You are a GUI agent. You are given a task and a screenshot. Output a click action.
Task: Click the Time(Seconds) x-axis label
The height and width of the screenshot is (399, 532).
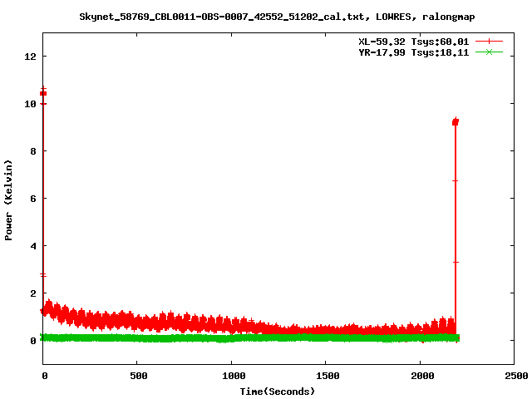tap(277, 392)
